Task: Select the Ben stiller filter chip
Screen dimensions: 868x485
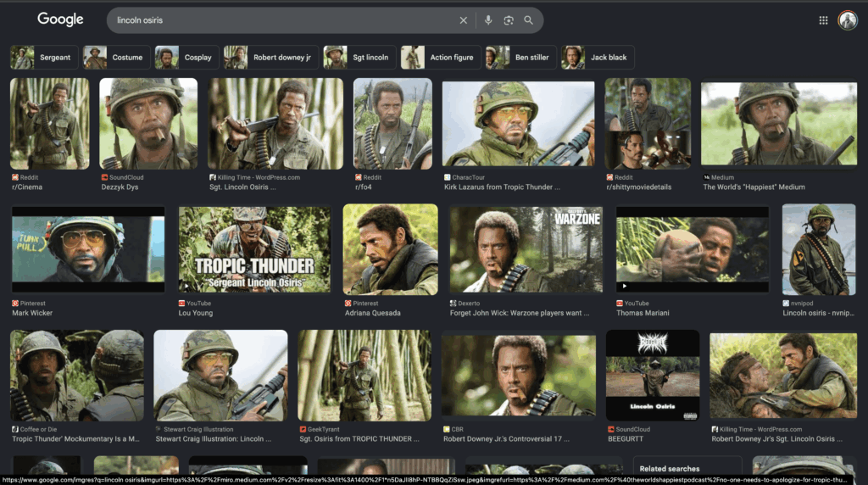Action: coord(521,57)
